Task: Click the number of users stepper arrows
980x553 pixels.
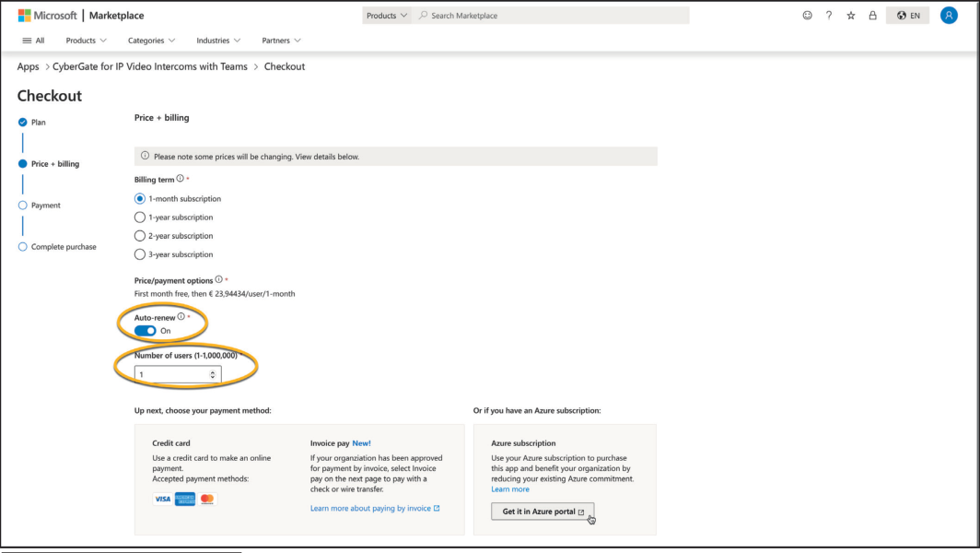Action: (213, 374)
